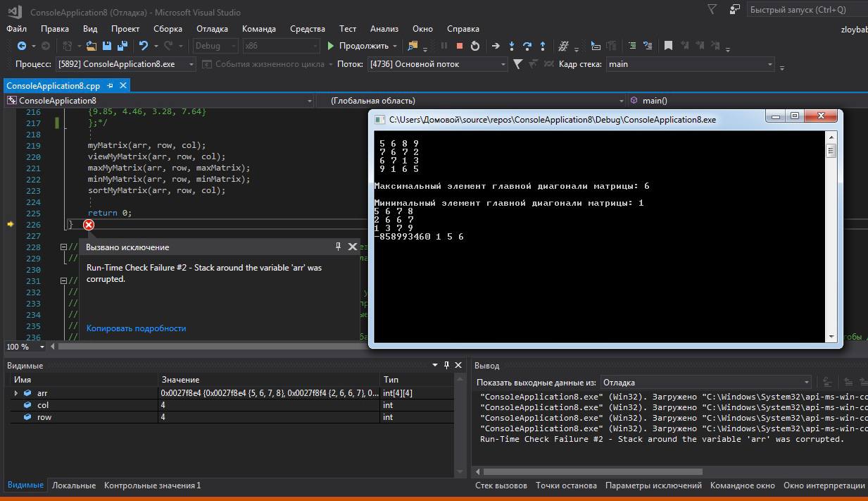Viewport: 868px width, 501px height.
Task: Open the Кадр стека main dropdown
Action: [x=690, y=64]
